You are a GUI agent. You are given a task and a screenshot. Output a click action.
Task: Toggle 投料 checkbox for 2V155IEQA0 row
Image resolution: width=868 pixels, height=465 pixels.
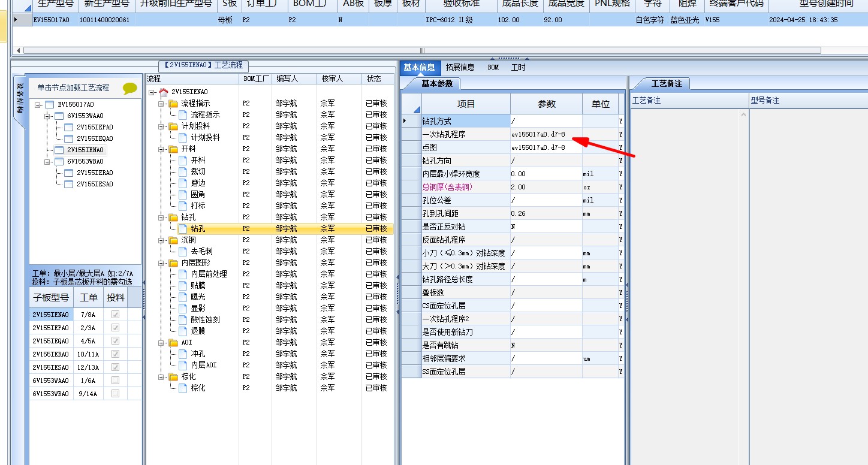[x=115, y=341]
